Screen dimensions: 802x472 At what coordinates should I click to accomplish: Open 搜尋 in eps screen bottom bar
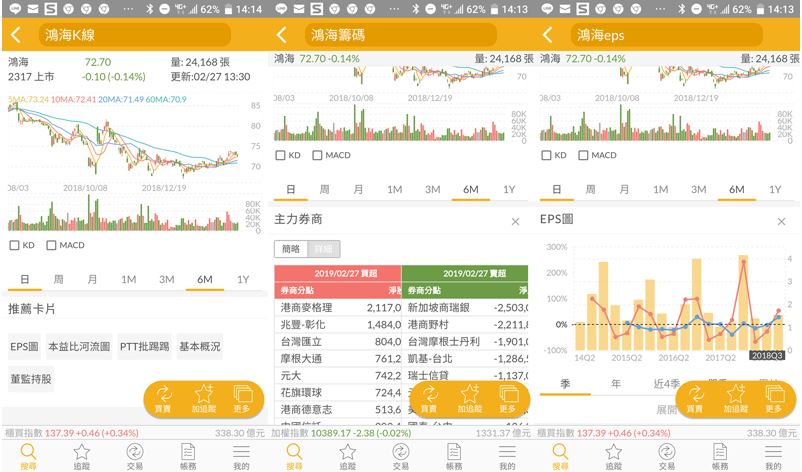pos(560,457)
